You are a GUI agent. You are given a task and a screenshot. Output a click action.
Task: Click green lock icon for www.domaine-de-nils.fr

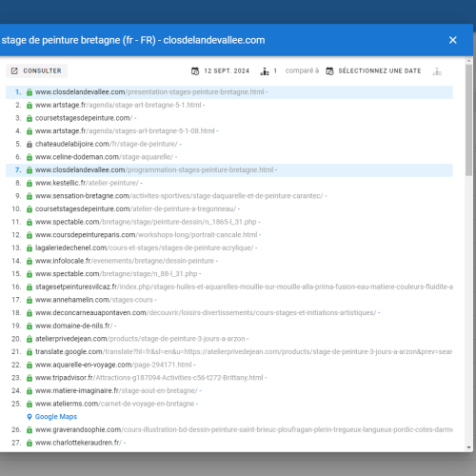tap(30, 327)
